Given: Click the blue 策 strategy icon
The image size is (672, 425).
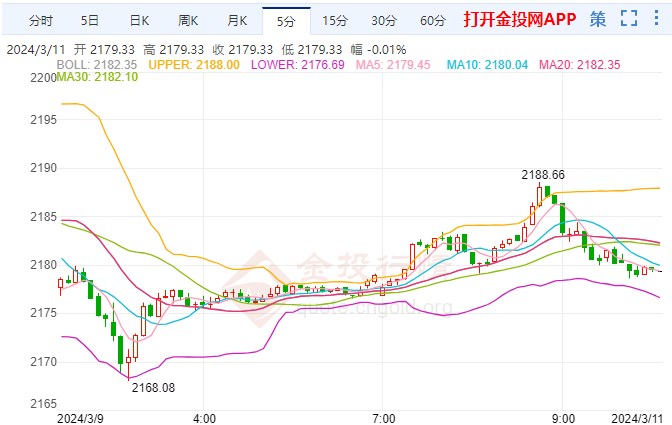Looking at the screenshot, I should 598,19.
